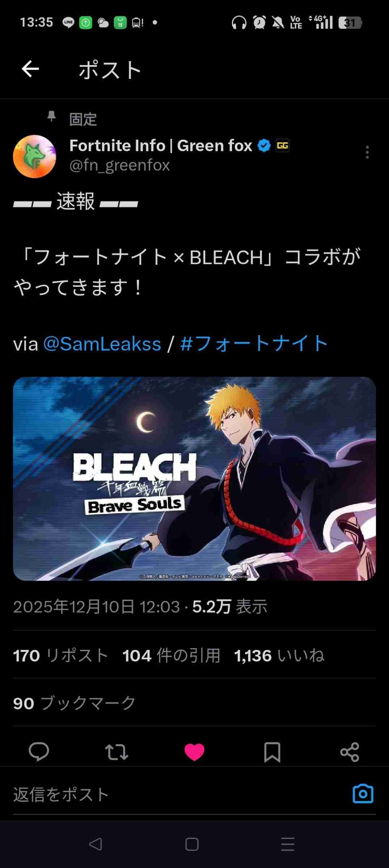This screenshot has width=389, height=868.
Task: Tap the reply speech bubble icon
Action: tap(39, 752)
